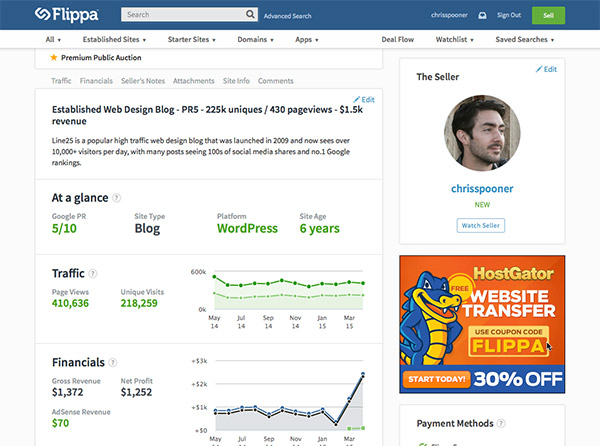Click The Seller Edit pencil icon
Image resolution: width=600 pixels, height=446 pixels.
[539, 69]
